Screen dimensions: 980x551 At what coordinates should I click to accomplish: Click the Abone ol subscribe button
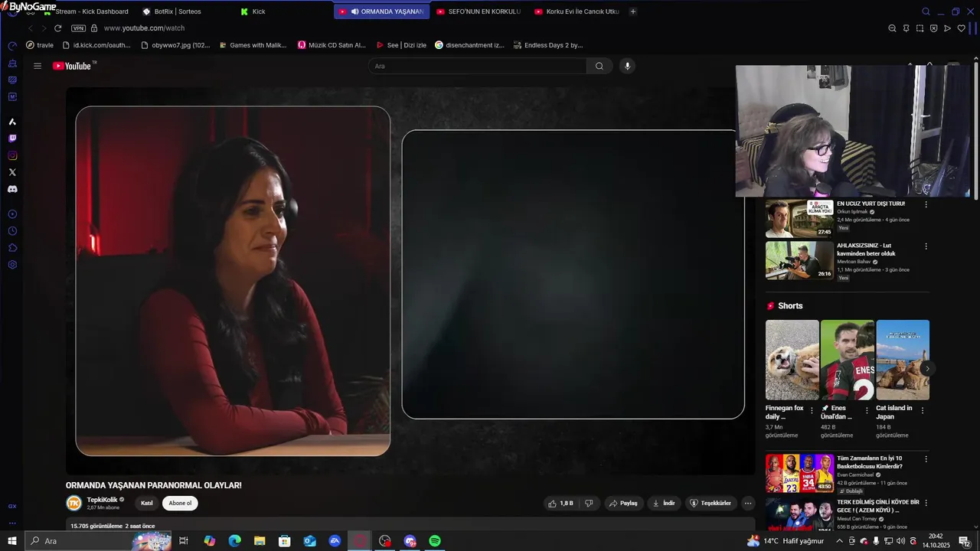(180, 503)
